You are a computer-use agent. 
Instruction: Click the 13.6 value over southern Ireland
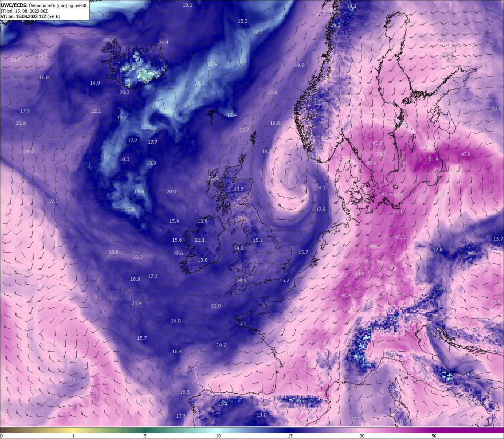(202, 260)
